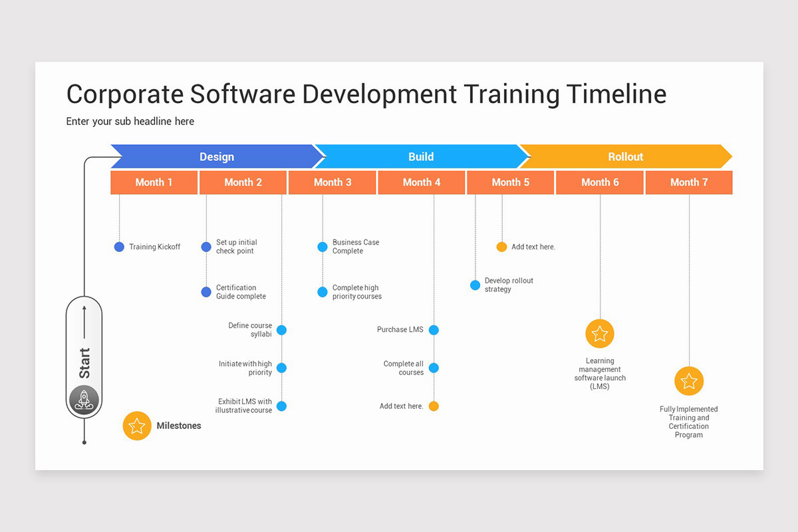This screenshot has width=798, height=532.
Task: Select the Milestones legend star icon
Action: click(137, 426)
